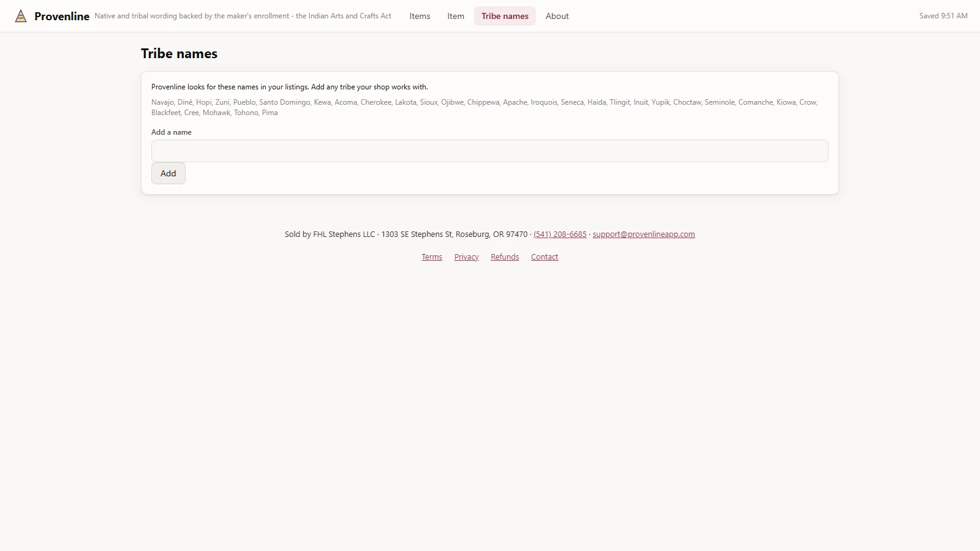Viewport: 980px width, 551px height.
Task: Go to the About tab
Action: point(557,16)
